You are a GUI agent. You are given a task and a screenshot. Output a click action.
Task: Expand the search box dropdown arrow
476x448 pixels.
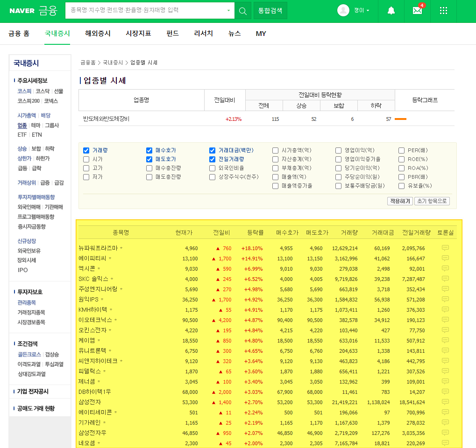pos(228,11)
